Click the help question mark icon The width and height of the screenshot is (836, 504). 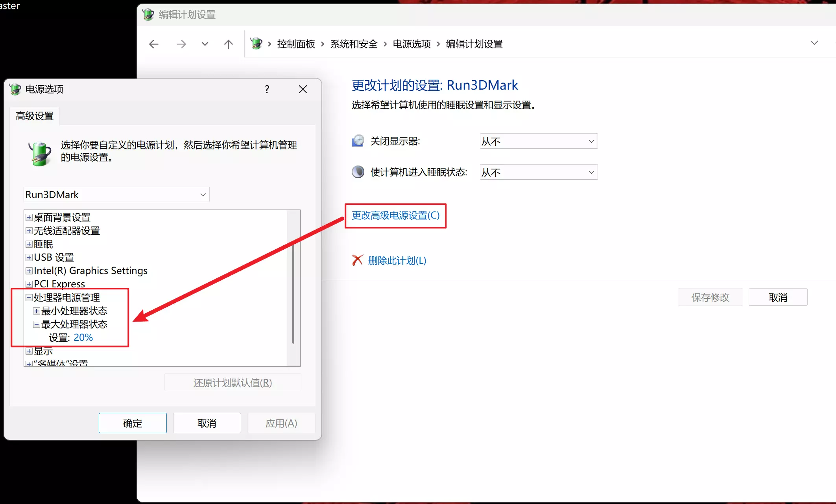click(x=267, y=89)
